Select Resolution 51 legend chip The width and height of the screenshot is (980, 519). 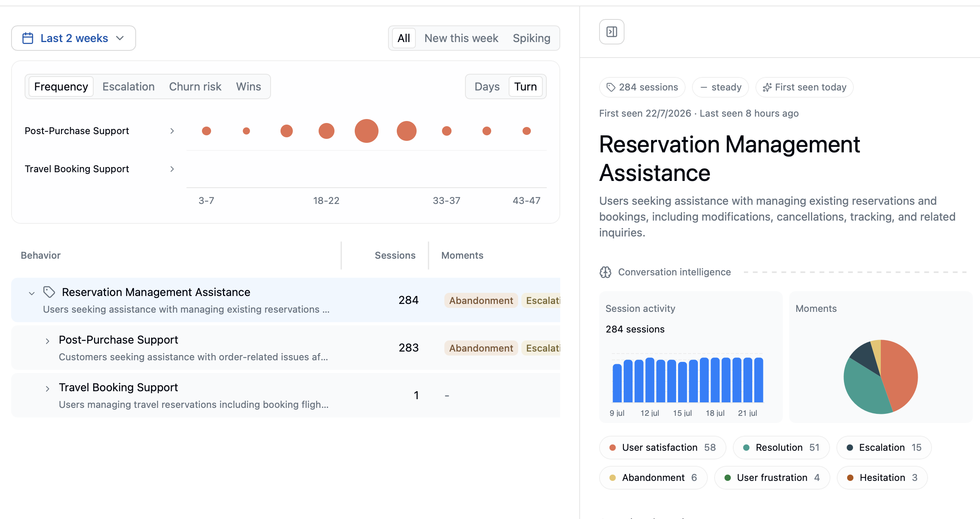coord(781,448)
